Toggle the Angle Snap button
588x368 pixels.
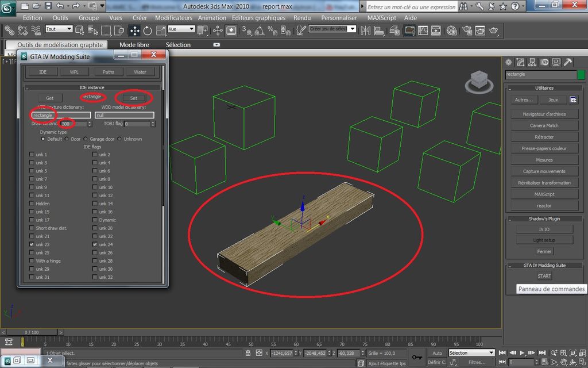(x=259, y=30)
